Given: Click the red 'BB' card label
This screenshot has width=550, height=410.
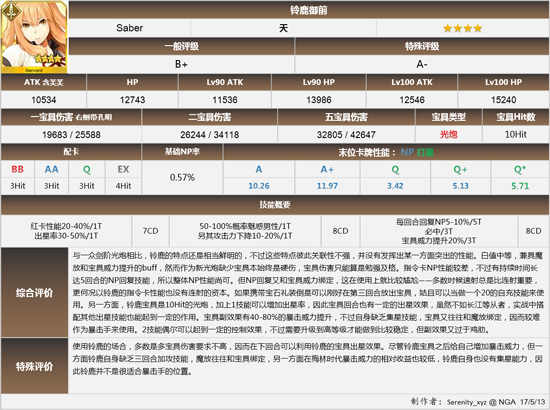Looking at the screenshot, I should [x=18, y=169].
